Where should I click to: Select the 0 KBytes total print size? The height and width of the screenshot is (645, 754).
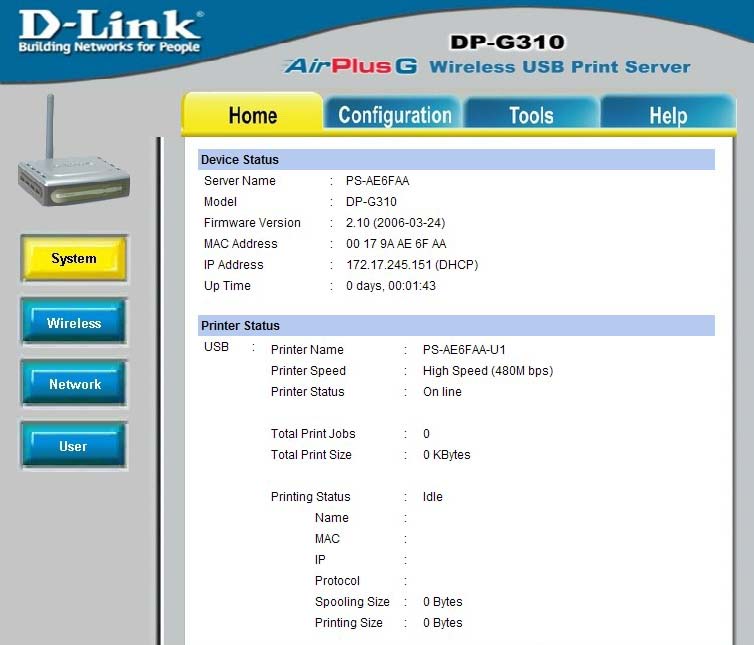(x=446, y=455)
